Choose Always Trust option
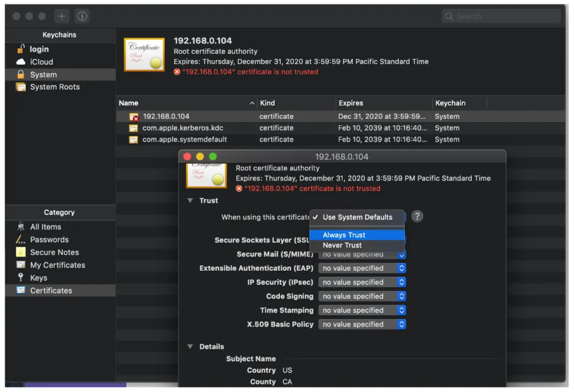 coord(357,235)
